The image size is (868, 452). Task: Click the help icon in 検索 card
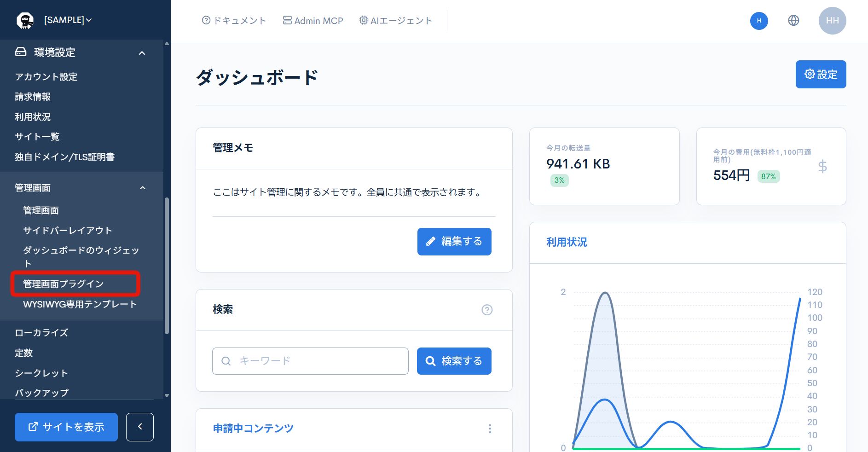click(x=487, y=310)
